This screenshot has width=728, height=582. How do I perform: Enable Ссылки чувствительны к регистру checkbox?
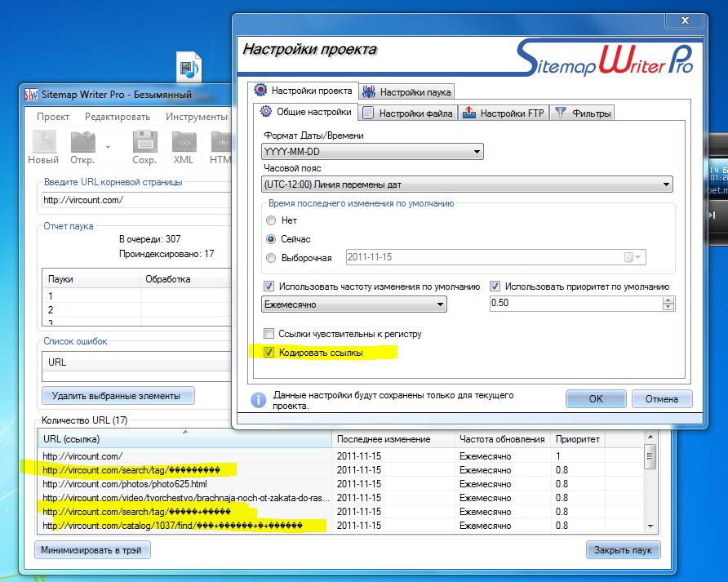point(269,334)
